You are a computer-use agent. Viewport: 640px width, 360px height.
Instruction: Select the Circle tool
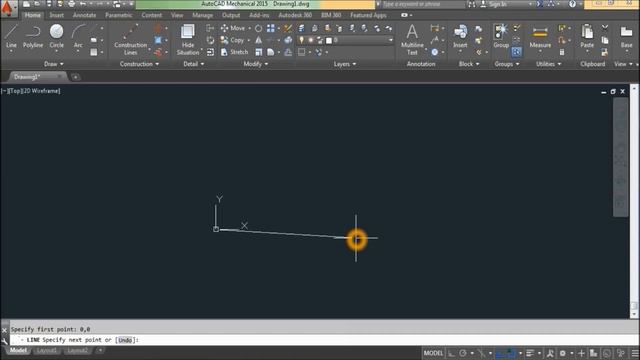[x=56, y=37]
